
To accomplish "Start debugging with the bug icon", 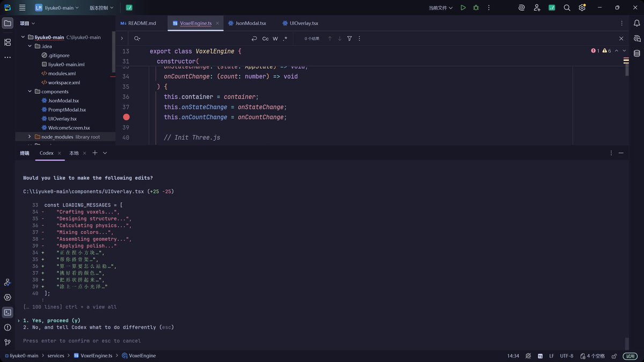I will [x=476, y=8].
